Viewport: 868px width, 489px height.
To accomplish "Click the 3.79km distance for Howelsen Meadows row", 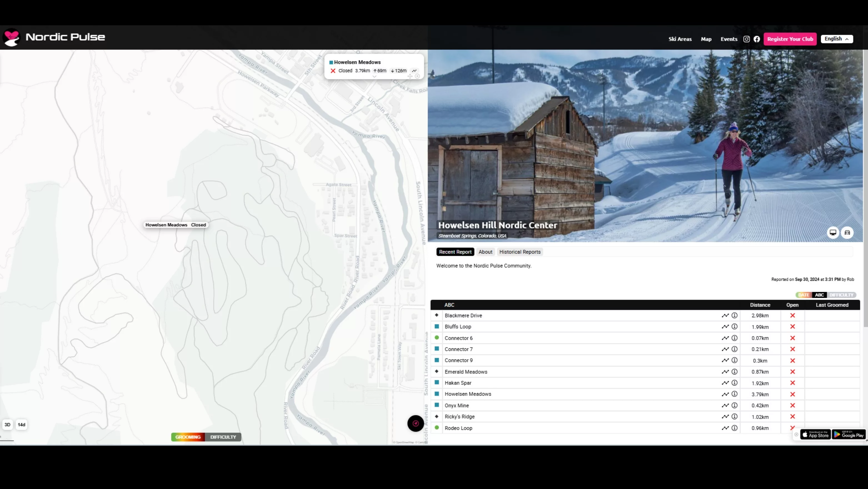I will point(760,394).
